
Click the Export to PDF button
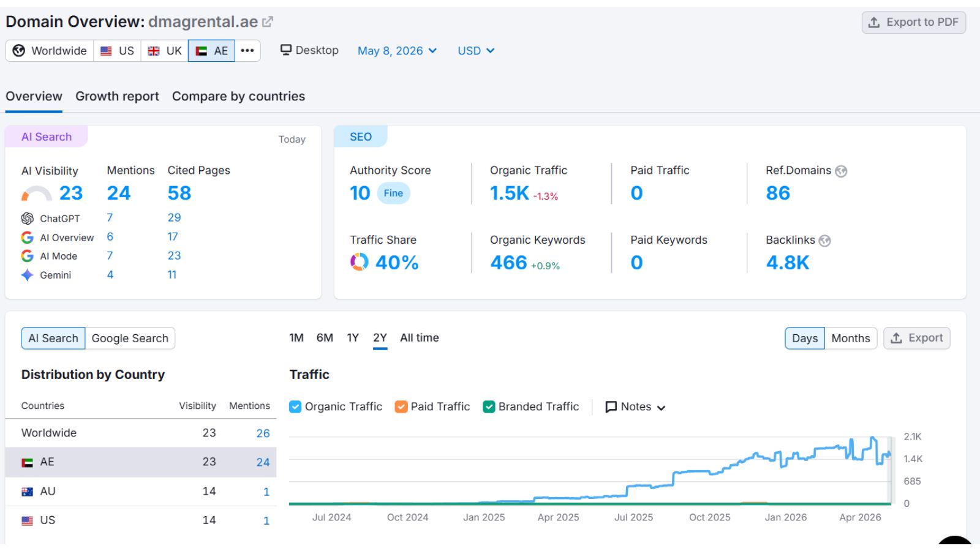tap(914, 23)
